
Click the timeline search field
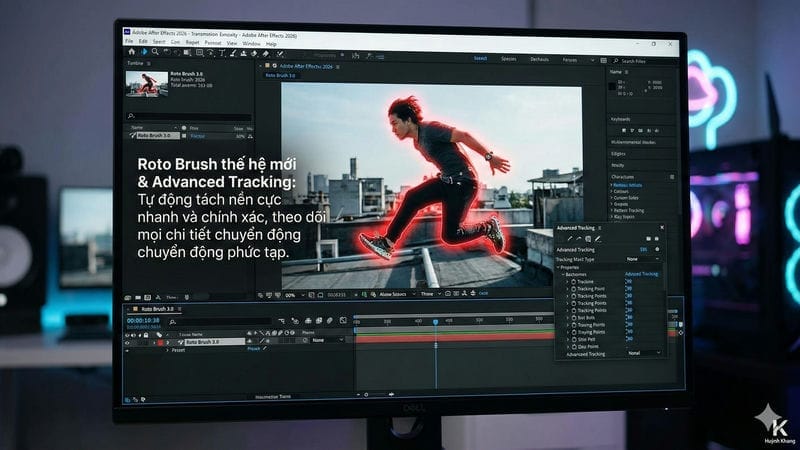pyautogui.click(x=220, y=321)
